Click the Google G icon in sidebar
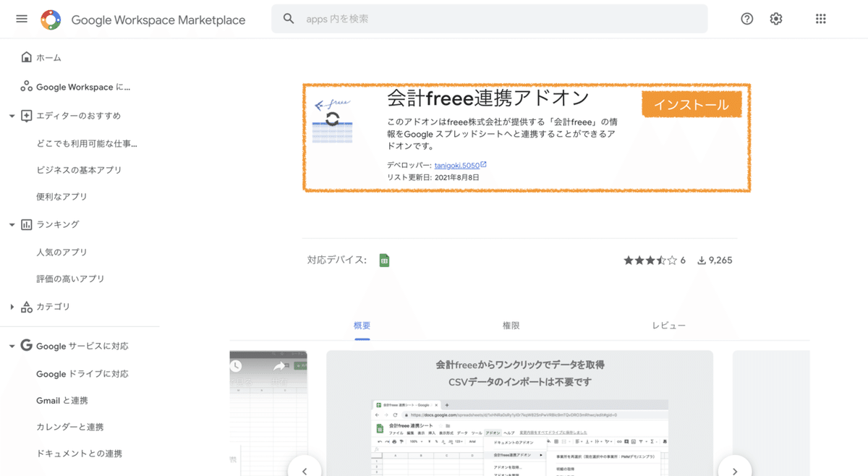This screenshot has width=868, height=476. point(27,346)
